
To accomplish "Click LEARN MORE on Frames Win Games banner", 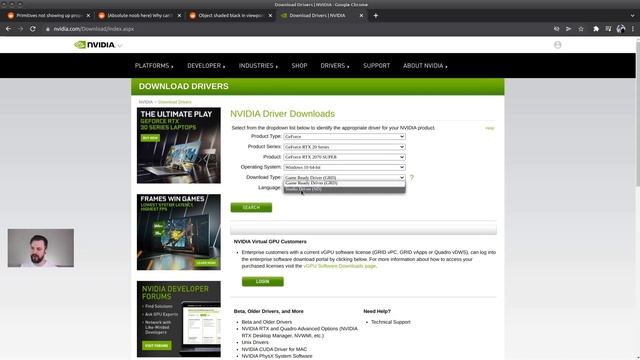I will pos(206,263).
